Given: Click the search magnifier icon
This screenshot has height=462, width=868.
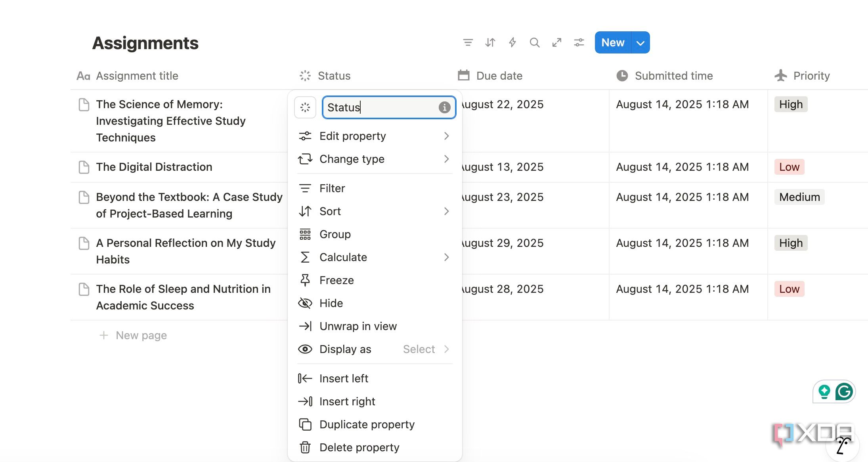Looking at the screenshot, I should (535, 42).
